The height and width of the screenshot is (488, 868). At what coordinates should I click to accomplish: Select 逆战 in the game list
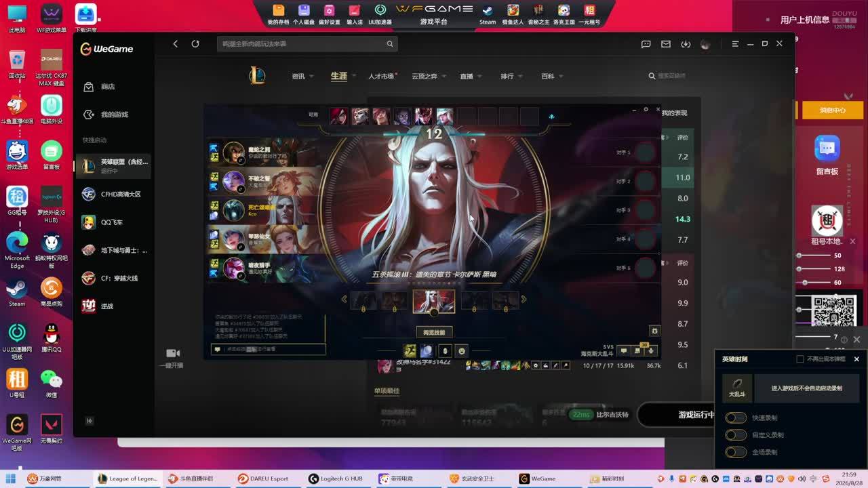point(113,306)
